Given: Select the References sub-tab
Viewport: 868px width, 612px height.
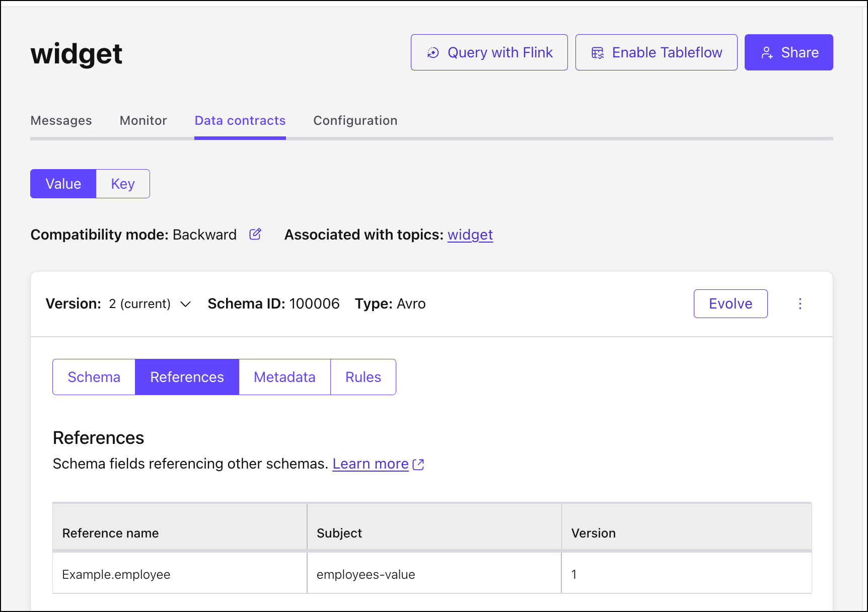Looking at the screenshot, I should tap(187, 377).
